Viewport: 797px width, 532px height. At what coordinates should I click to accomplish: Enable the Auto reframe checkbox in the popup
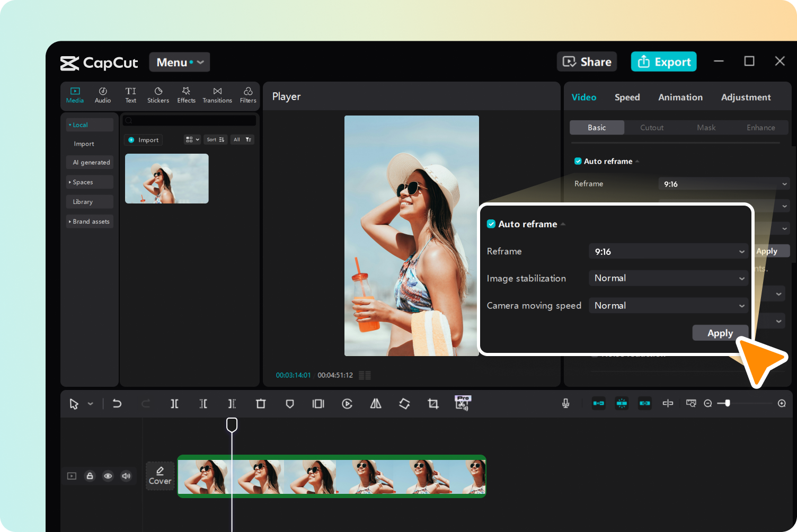pos(491,224)
